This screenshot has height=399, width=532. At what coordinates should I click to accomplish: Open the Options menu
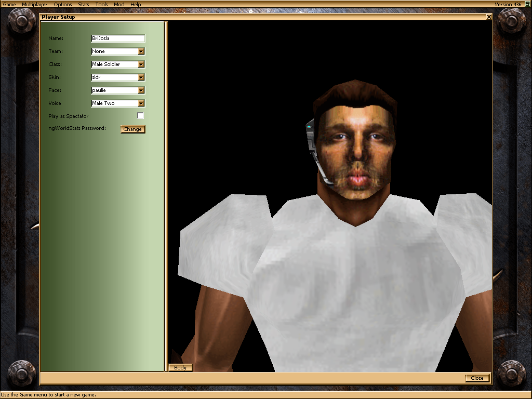click(x=63, y=4)
